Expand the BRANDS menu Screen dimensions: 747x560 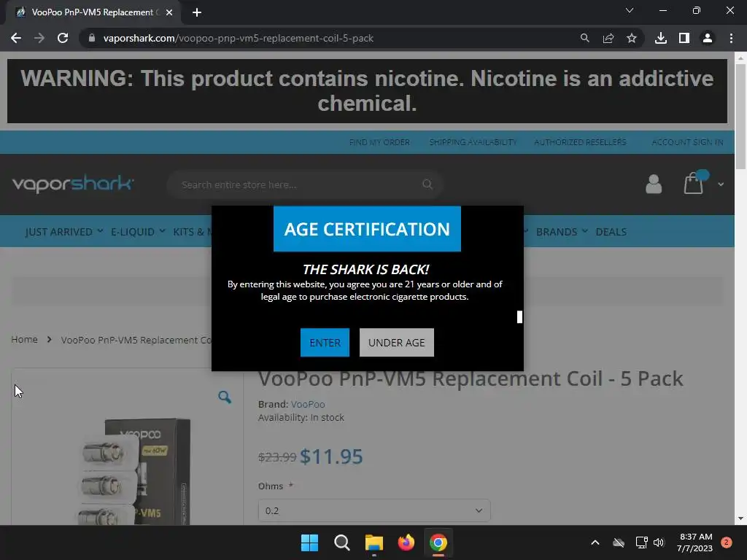(x=562, y=231)
